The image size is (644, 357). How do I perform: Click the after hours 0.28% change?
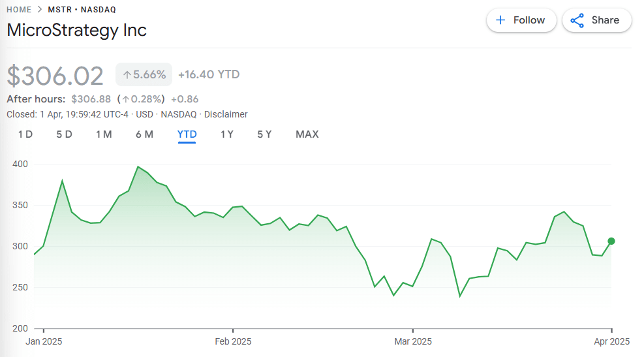[141, 99]
